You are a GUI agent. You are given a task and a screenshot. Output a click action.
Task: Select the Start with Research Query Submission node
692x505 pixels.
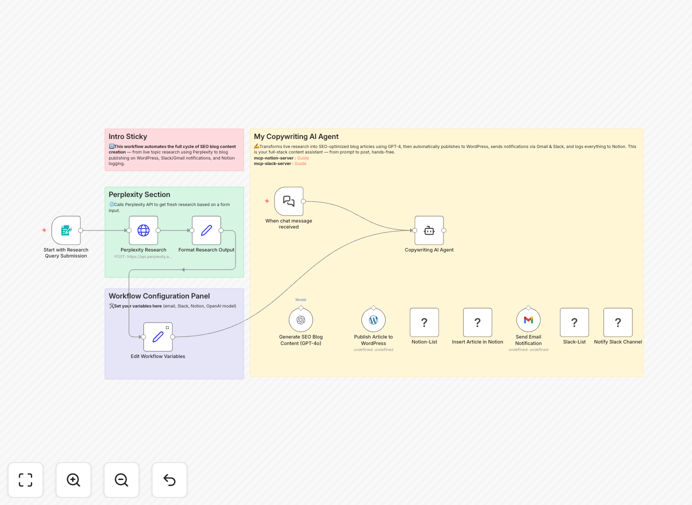click(66, 230)
